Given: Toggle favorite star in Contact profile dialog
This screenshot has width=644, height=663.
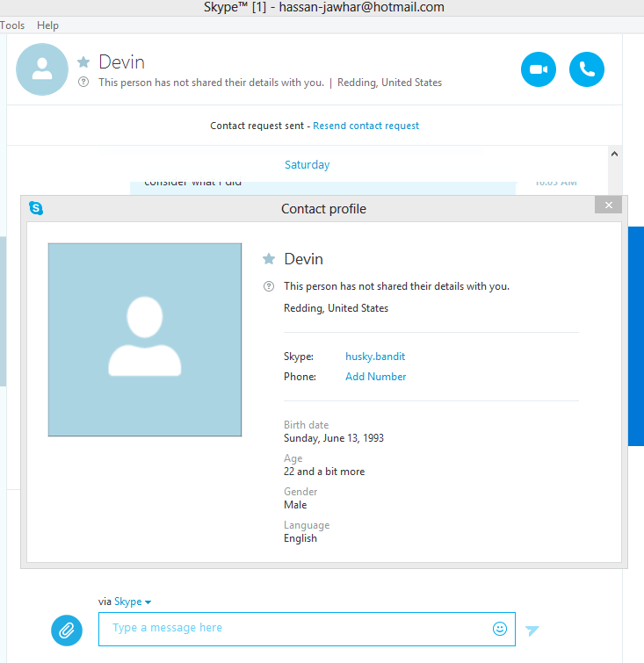Looking at the screenshot, I should 269,259.
